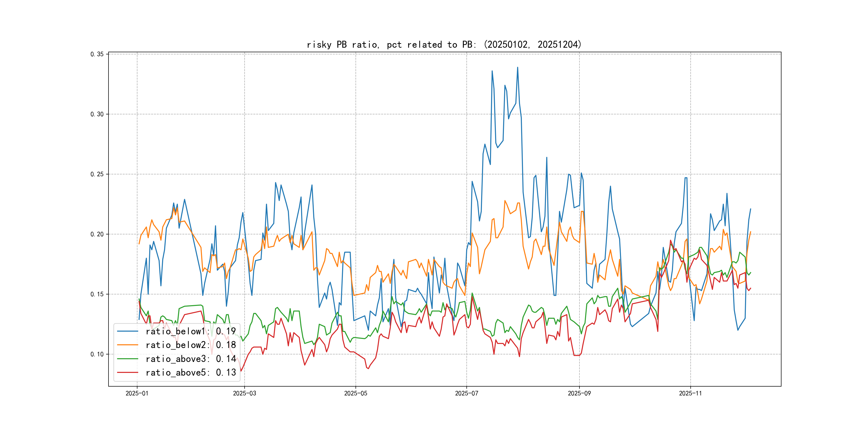
Task: Click the 2025-07 x-axis tick label
Action: pos(466,393)
